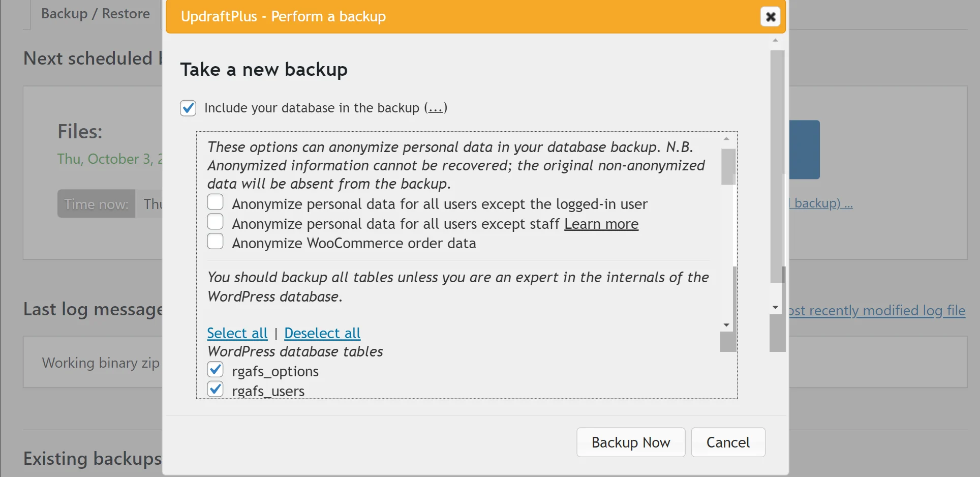
Task: Click the inner panel scroll-down arrow
Action: [x=726, y=325]
